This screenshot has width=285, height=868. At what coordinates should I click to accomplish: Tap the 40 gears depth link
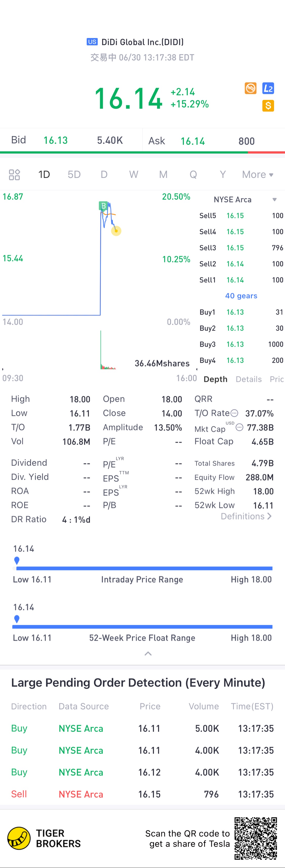(x=241, y=296)
